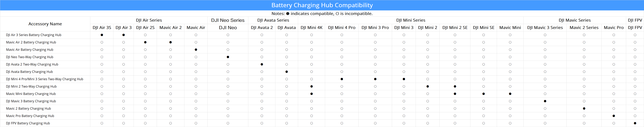Click filled dot for Mavic Mini under Mavic Mini Hub
The width and height of the screenshot is (644, 127).
pos(510,94)
